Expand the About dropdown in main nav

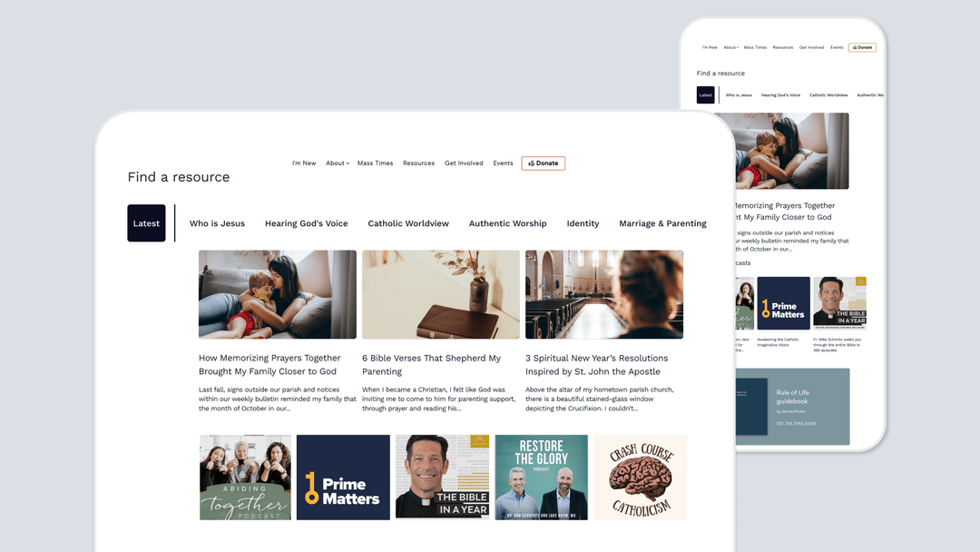click(338, 163)
